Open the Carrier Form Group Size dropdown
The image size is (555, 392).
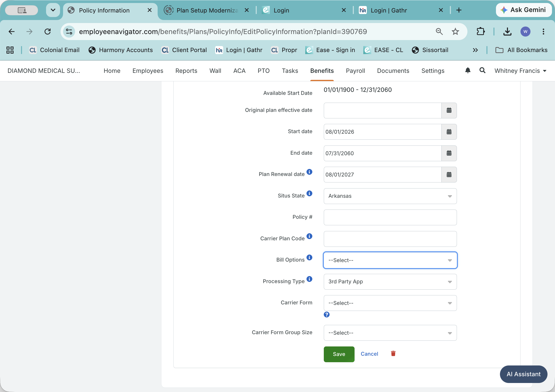pyautogui.click(x=390, y=333)
